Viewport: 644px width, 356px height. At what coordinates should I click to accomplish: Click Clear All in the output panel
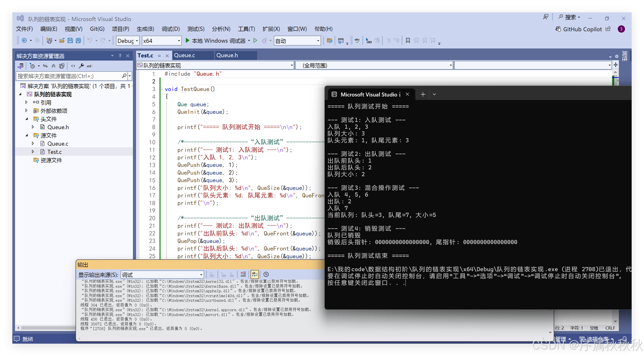(x=243, y=274)
